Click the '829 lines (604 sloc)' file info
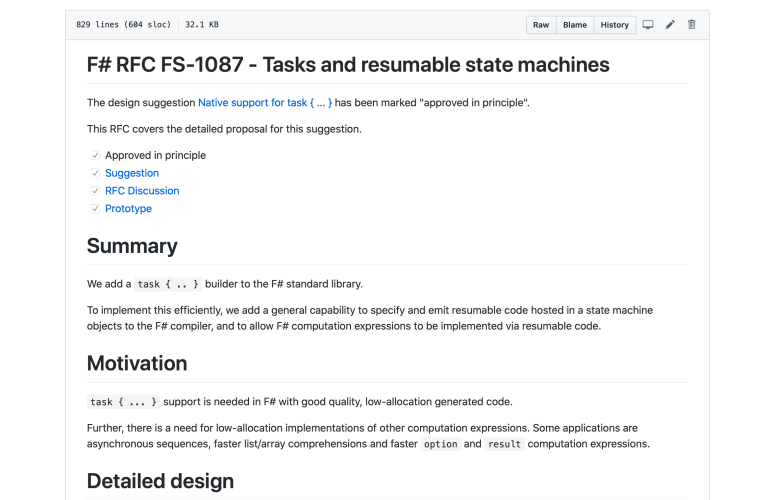Viewport: 770px width, 500px height. [x=123, y=25]
